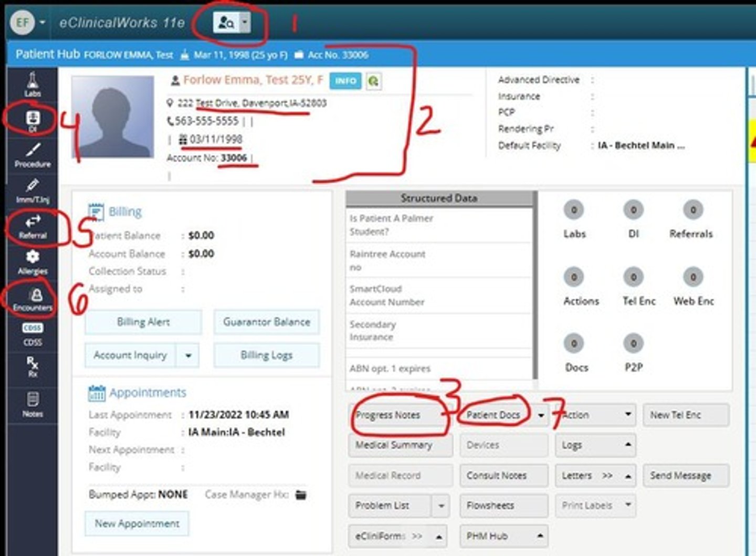
Task: Open the Rx sidebar icon
Action: [x=33, y=366]
